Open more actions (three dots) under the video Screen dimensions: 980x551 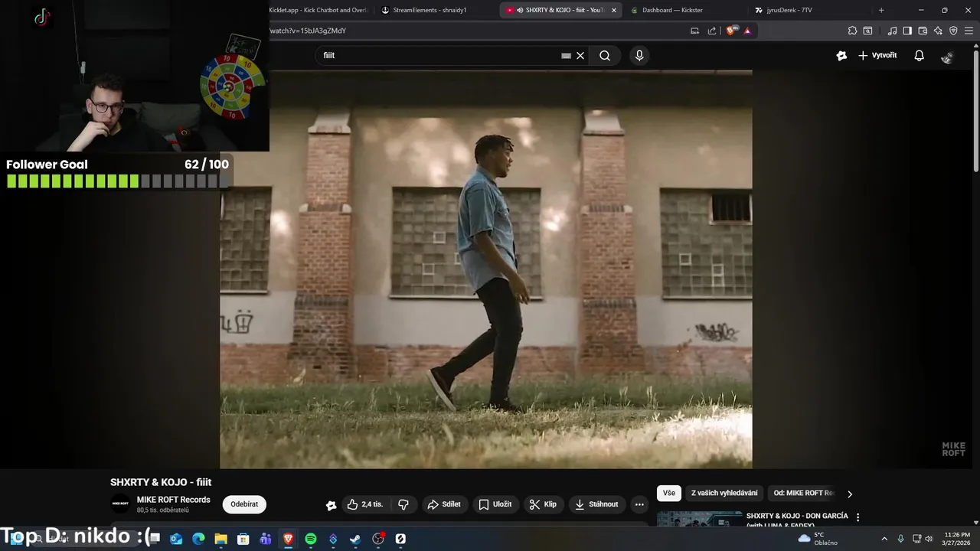click(639, 504)
